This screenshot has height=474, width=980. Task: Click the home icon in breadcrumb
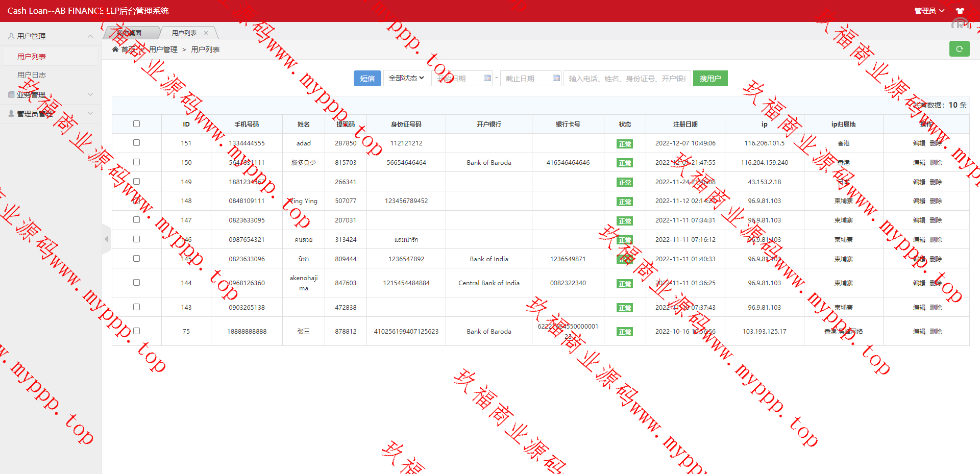click(115, 49)
